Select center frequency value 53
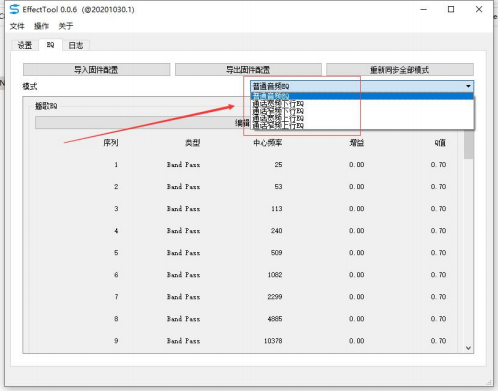 (x=278, y=187)
